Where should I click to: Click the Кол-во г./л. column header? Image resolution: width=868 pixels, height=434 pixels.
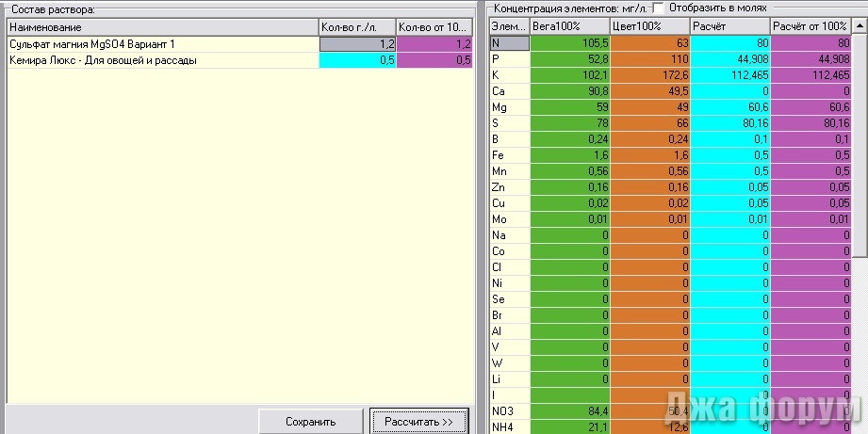click(x=357, y=27)
